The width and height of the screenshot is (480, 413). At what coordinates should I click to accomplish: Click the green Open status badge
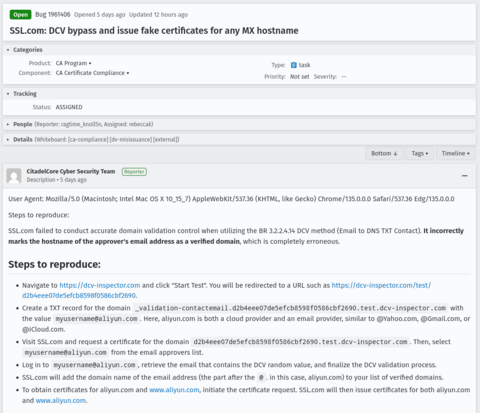21,15
